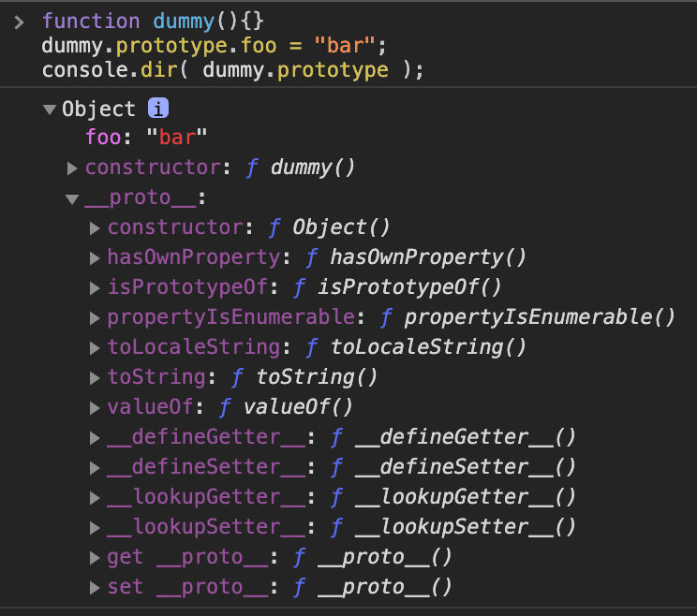
Task: Expand constructor: f Object() property
Action: coord(95,227)
